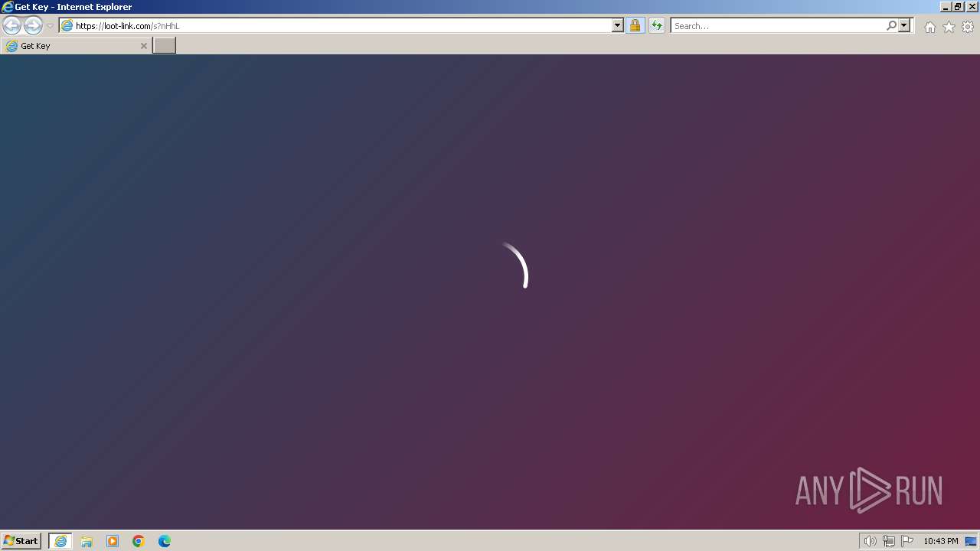Click the Search box field
Viewport: 980px width, 551px height.
[x=777, y=25]
